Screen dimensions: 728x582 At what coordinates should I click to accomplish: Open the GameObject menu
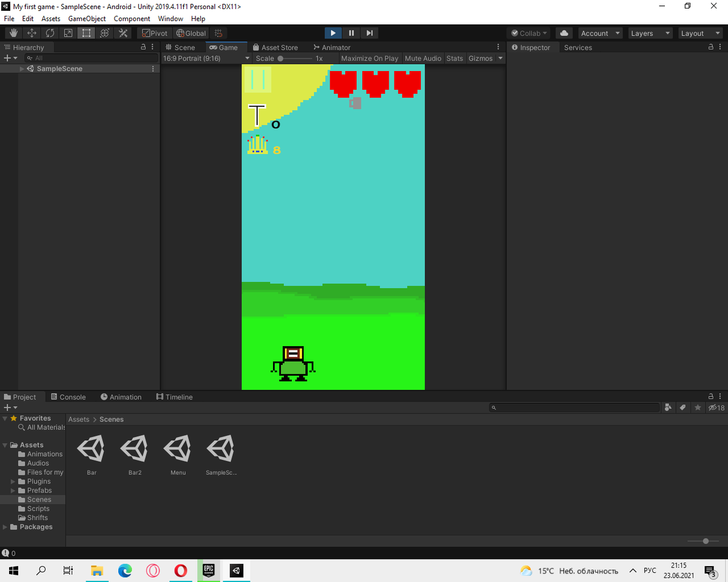tap(87, 19)
